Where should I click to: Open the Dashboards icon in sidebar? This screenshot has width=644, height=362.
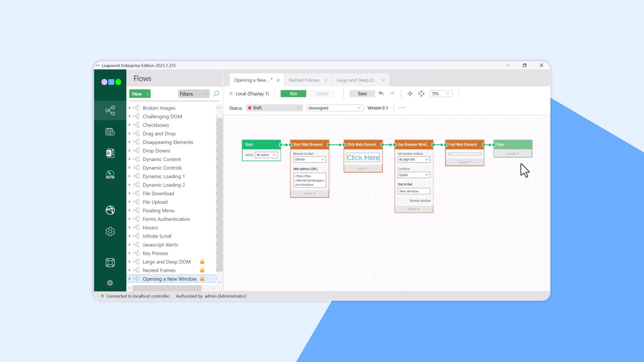110,175
